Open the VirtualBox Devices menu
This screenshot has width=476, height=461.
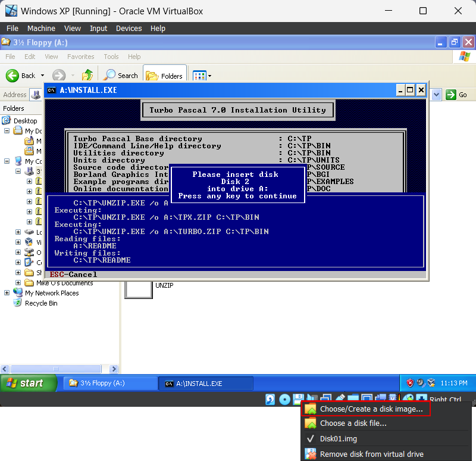129,28
